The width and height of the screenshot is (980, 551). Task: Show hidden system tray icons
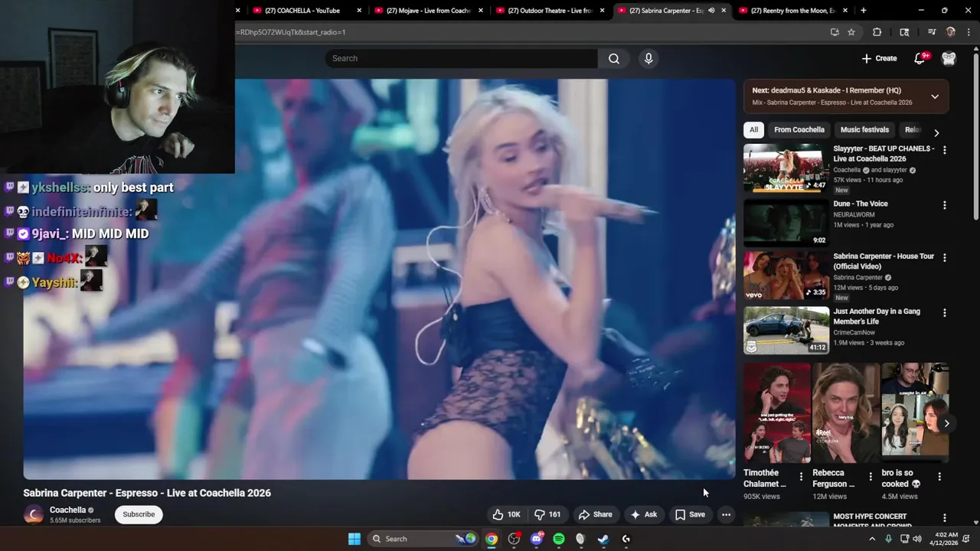pos(871,539)
